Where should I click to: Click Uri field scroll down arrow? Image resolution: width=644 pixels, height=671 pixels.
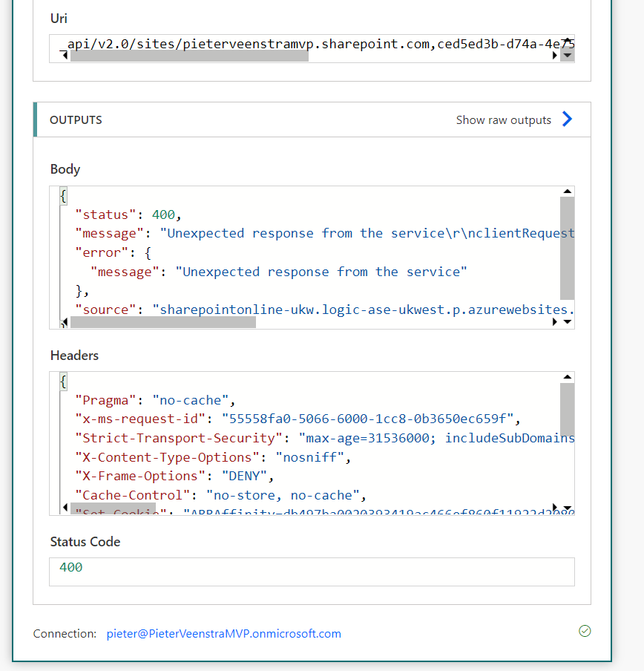click(568, 55)
